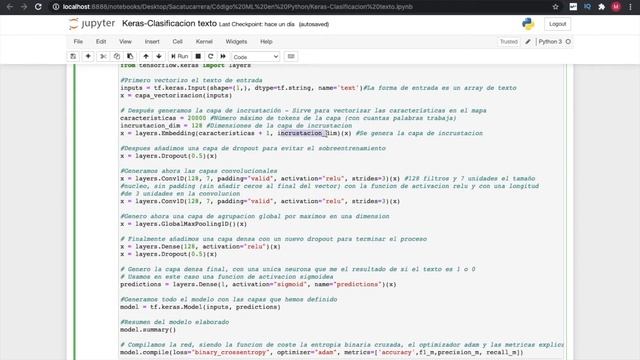The height and width of the screenshot is (360, 640).
Task: Click the tf.keras.Model(inputs, predictions) line
Action: (x=200, y=307)
